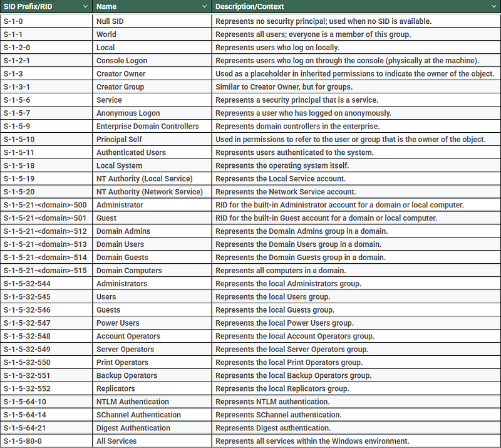Open the Name column filter dropdown

[205, 7]
